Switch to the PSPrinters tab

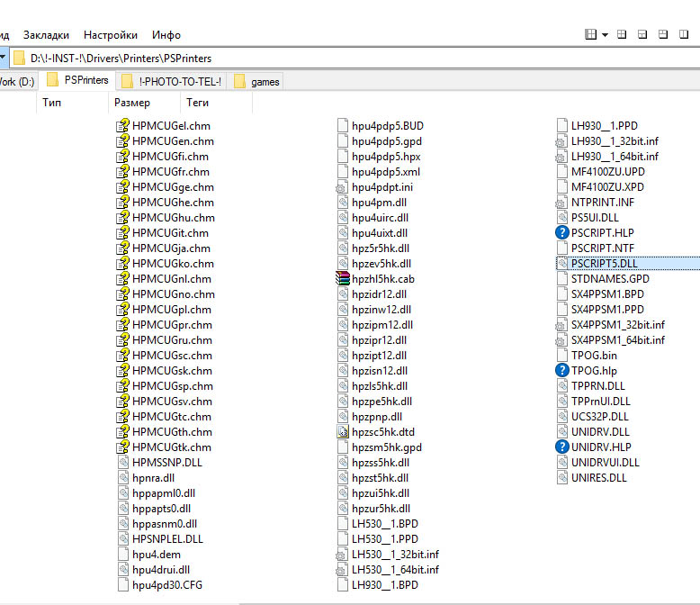[77, 80]
